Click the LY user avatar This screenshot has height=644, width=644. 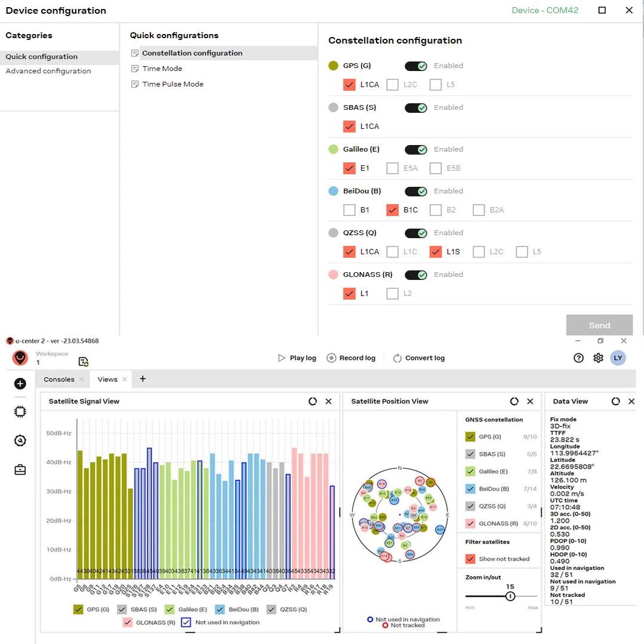pyautogui.click(x=618, y=358)
